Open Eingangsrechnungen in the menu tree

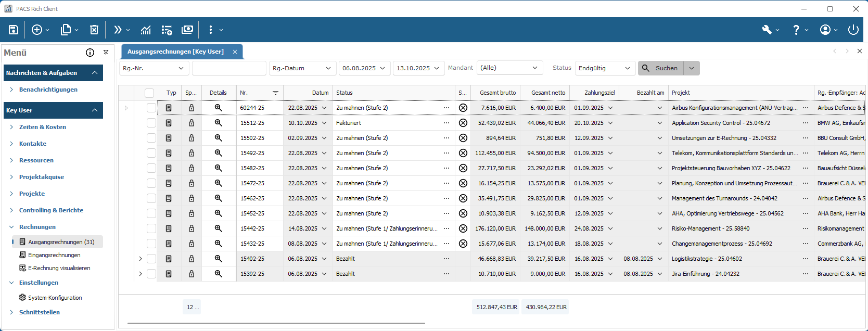[54, 255]
